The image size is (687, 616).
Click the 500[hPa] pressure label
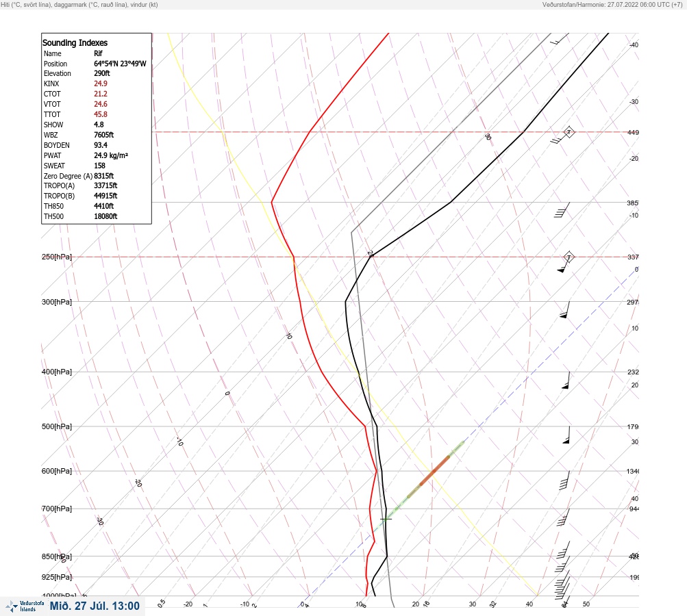[57, 426]
